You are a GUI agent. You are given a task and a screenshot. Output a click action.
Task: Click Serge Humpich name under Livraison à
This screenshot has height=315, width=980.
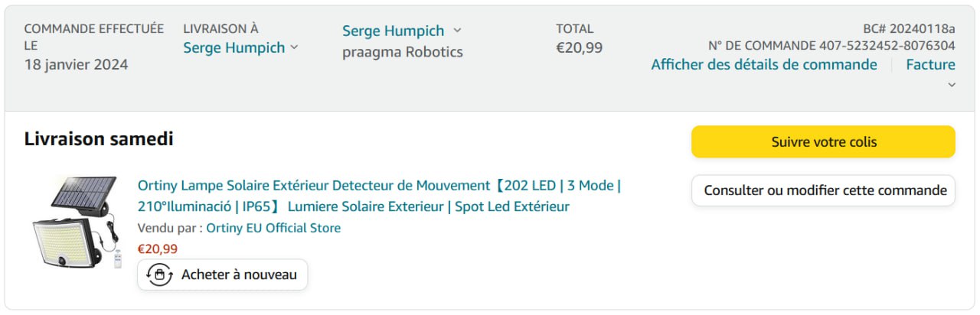[x=234, y=47]
